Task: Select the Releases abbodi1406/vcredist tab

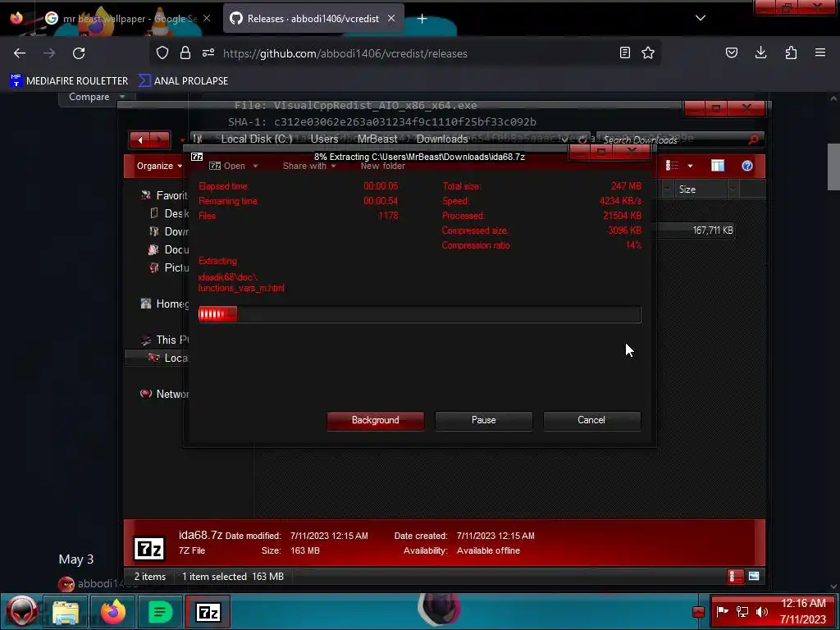Action: pos(313,19)
